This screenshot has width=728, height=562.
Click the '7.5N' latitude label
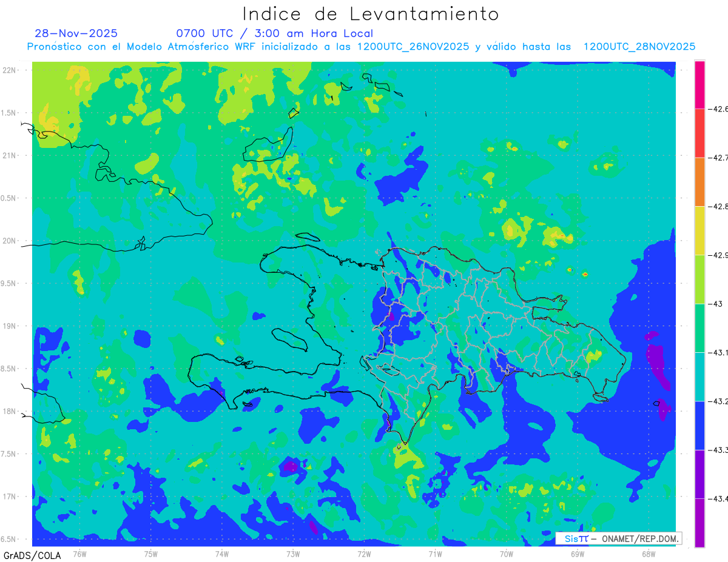click(9, 454)
